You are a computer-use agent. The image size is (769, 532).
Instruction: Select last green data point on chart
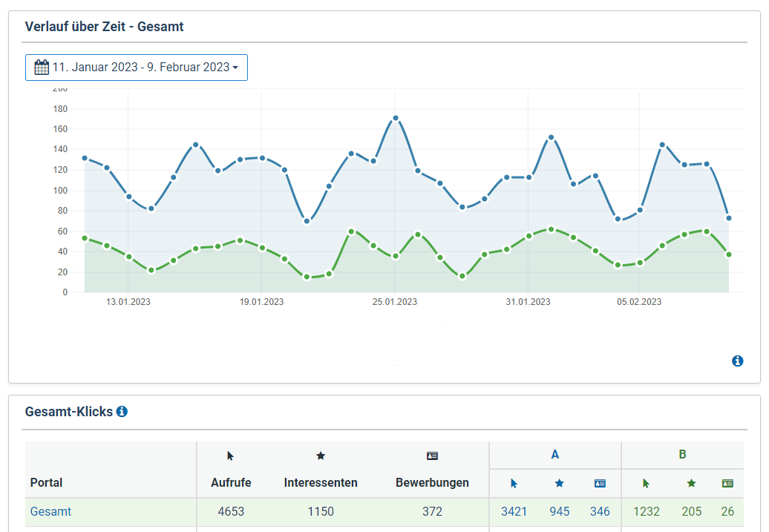coord(729,254)
